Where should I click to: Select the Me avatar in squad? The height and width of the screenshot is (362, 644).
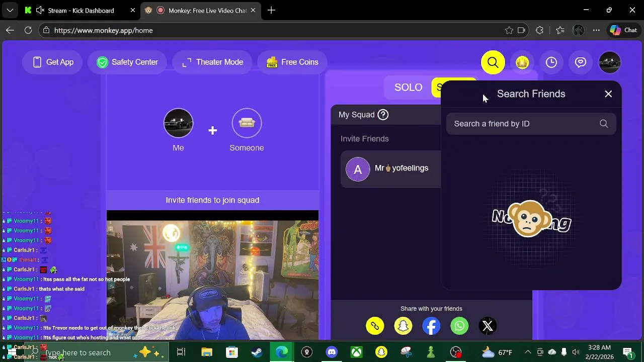point(178,123)
